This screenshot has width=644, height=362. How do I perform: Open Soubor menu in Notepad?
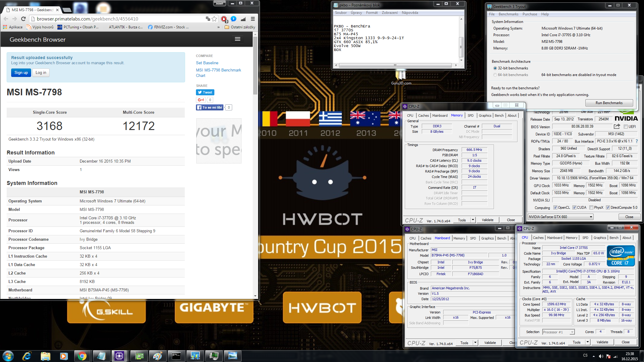(341, 13)
